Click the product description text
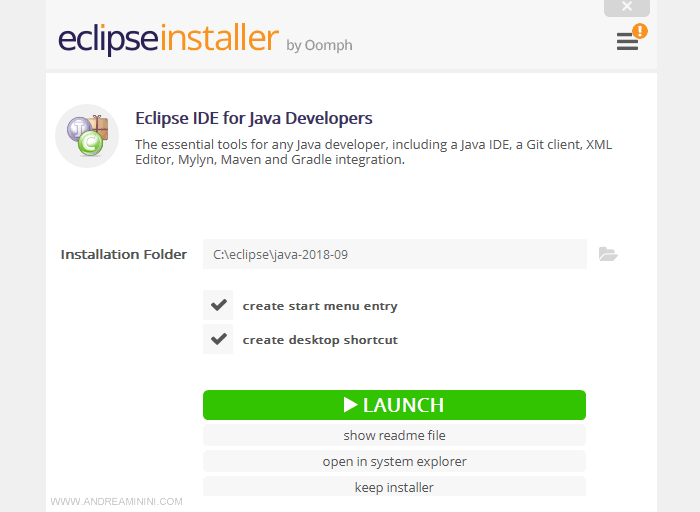Screen dimensions: 700x512 point(373,152)
